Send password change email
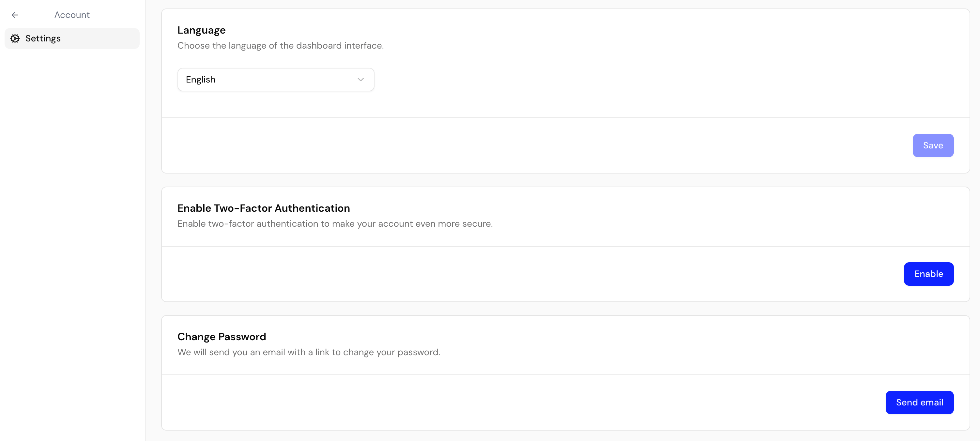The image size is (980, 441). pyautogui.click(x=919, y=403)
